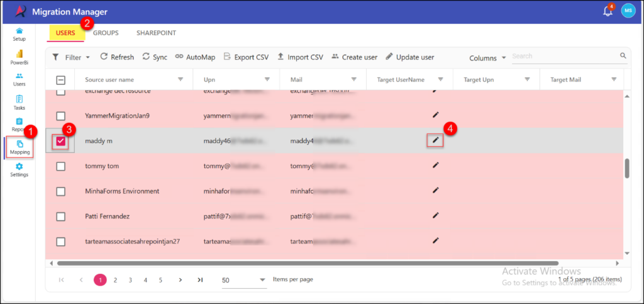
Task: Click the AutoMap button
Action: pyautogui.click(x=195, y=57)
